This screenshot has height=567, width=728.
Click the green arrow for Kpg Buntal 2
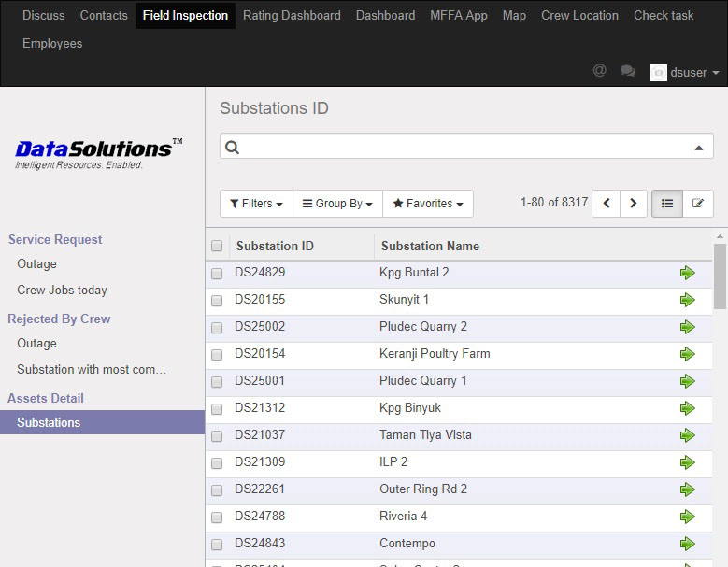click(687, 273)
